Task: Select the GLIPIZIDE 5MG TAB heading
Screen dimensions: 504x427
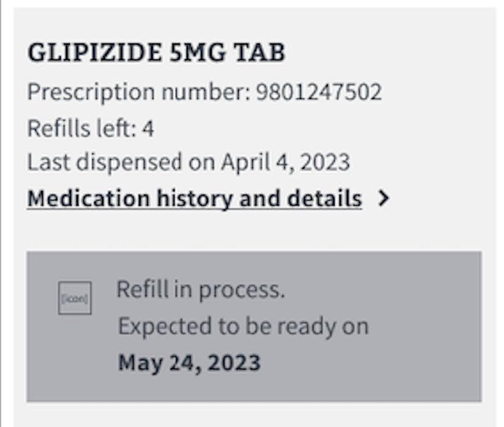Action: (155, 52)
